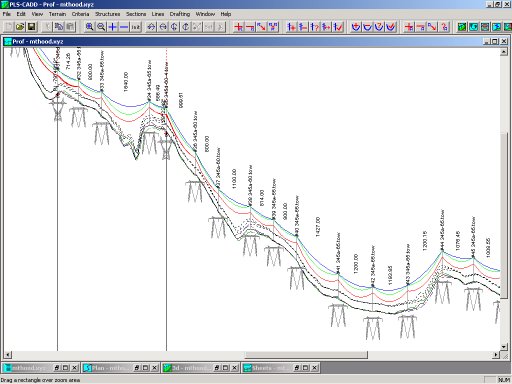Click the span label 1200.00 in profile
Viewport: 512px width, 384px height.
click(355, 264)
